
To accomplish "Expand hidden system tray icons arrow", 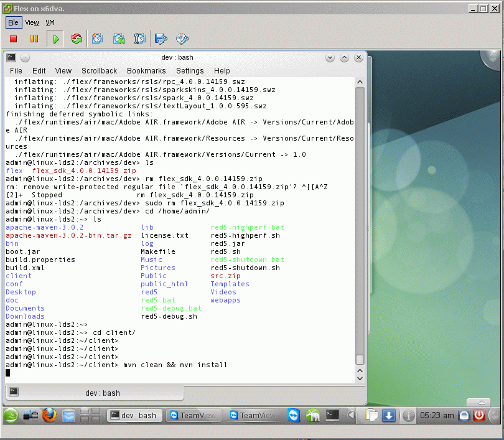I will click(x=352, y=415).
